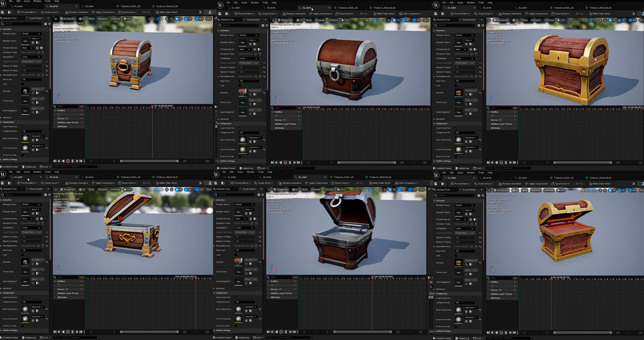Collapse the Animation section in top-middle window
Image resolution: width=644 pixels, height=340 pixels.
coord(218,31)
